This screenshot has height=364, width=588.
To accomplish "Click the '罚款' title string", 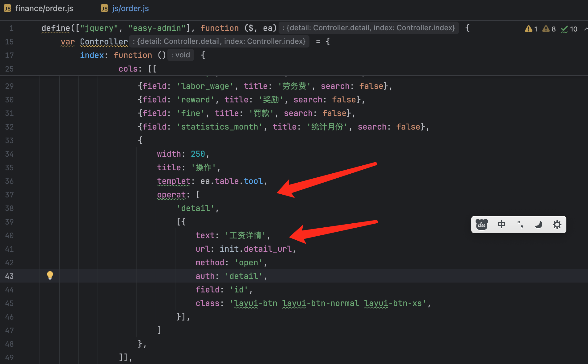I will (262, 113).
